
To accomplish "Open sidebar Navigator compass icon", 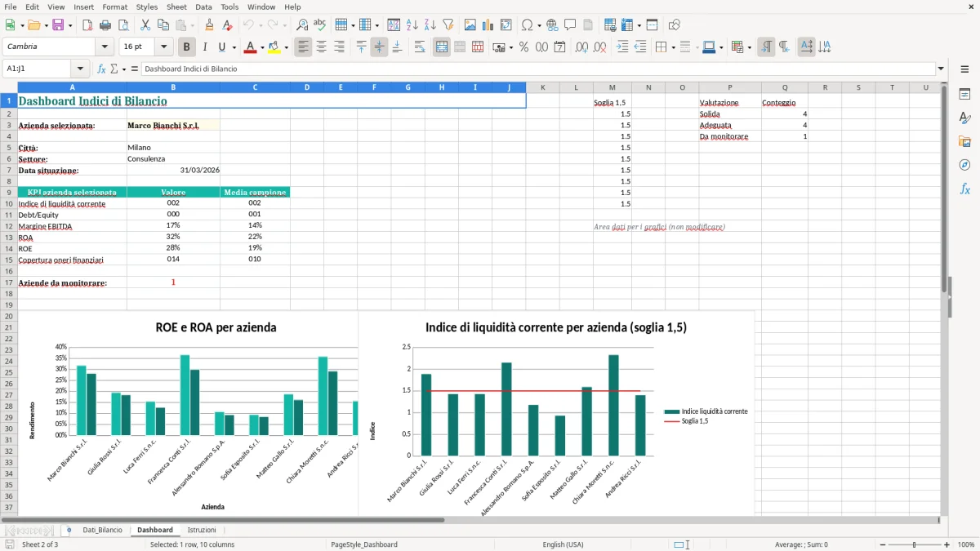I will coord(964,165).
